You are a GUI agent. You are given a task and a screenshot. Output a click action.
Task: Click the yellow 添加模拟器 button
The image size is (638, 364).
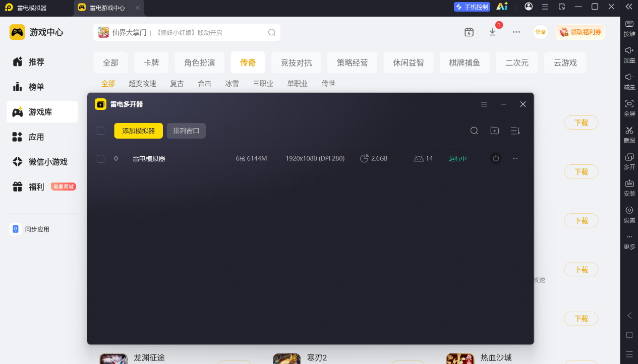pos(139,131)
